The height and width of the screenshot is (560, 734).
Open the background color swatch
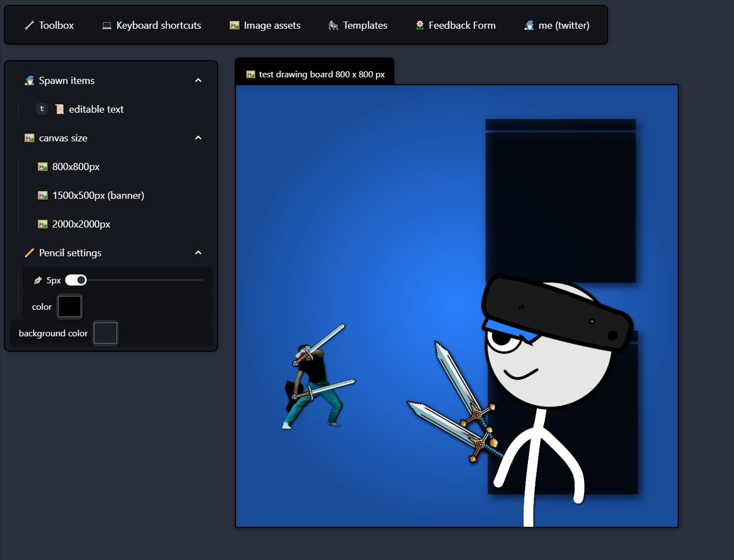(x=105, y=333)
